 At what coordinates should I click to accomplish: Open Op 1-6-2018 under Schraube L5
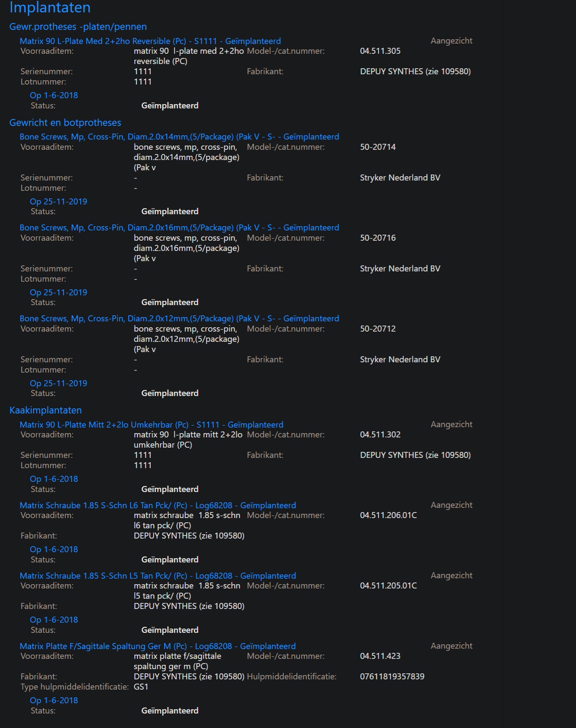(x=54, y=620)
